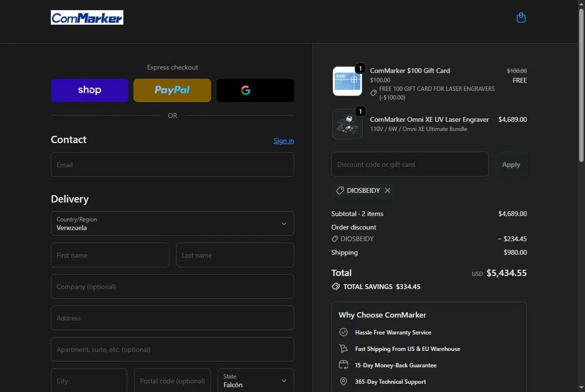Screen dimensions: 585x392
Task: Open the shopping bag cart icon
Action: pos(521,18)
